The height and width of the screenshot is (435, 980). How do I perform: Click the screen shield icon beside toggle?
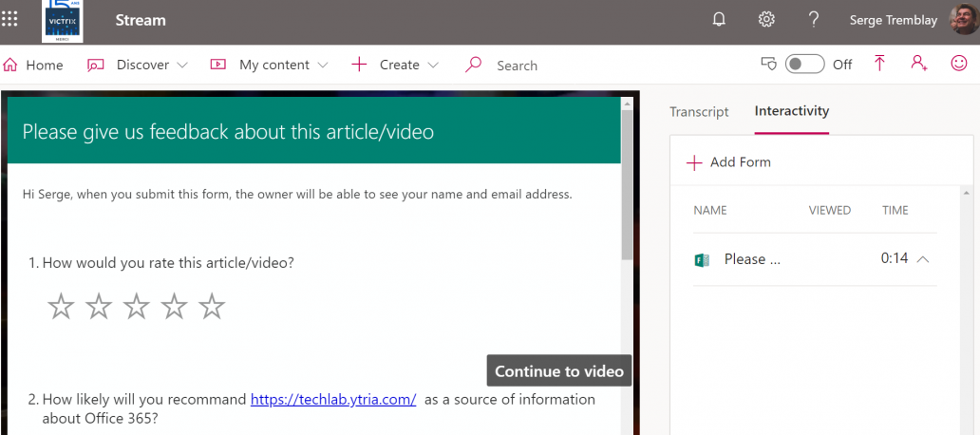768,64
